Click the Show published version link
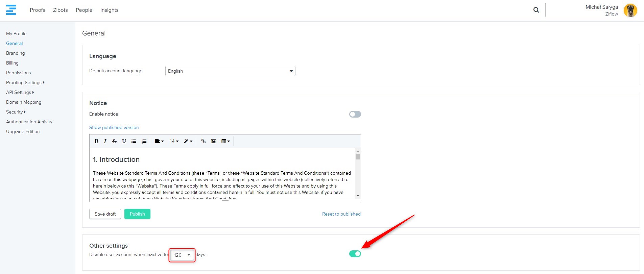The height and width of the screenshot is (274, 644). pyautogui.click(x=114, y=127)
